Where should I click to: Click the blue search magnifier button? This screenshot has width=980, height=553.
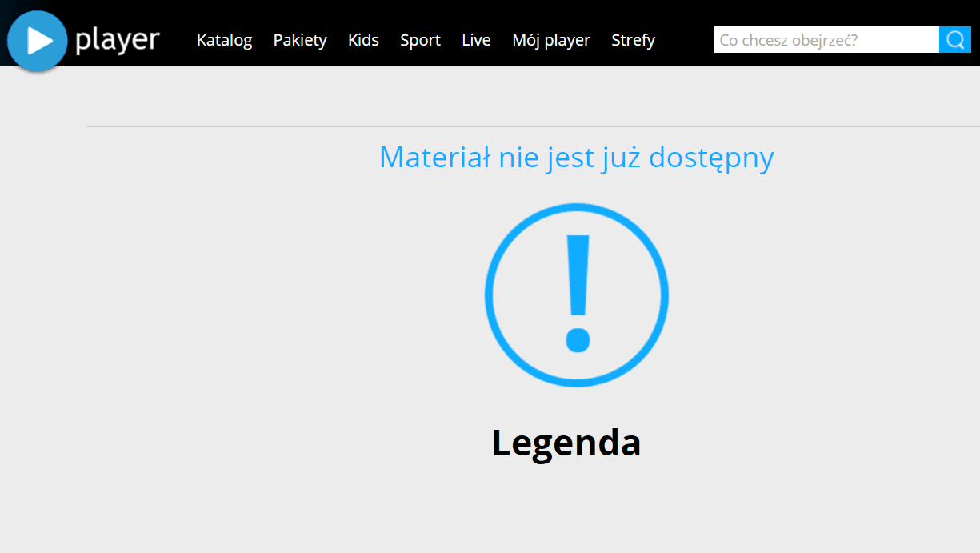pyautogui.click(x=955, y=39)
